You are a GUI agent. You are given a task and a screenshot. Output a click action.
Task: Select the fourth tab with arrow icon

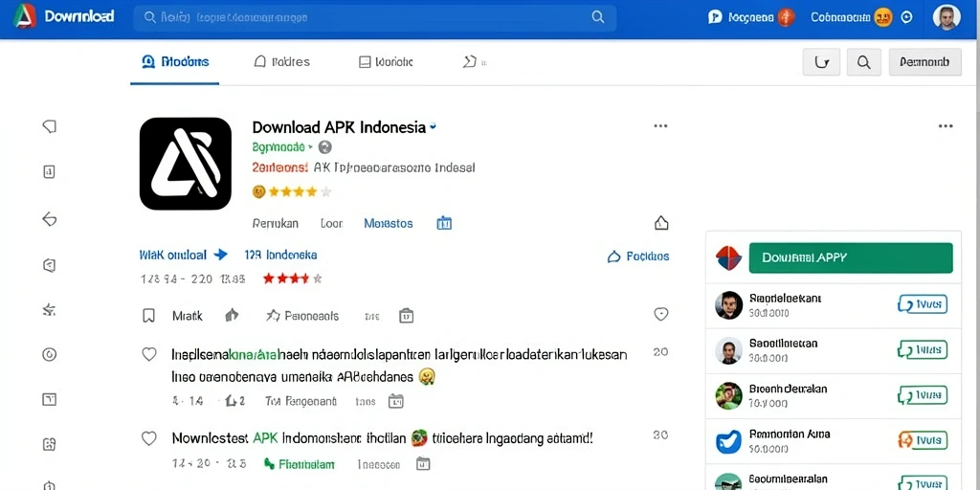(x=473, y=62)
